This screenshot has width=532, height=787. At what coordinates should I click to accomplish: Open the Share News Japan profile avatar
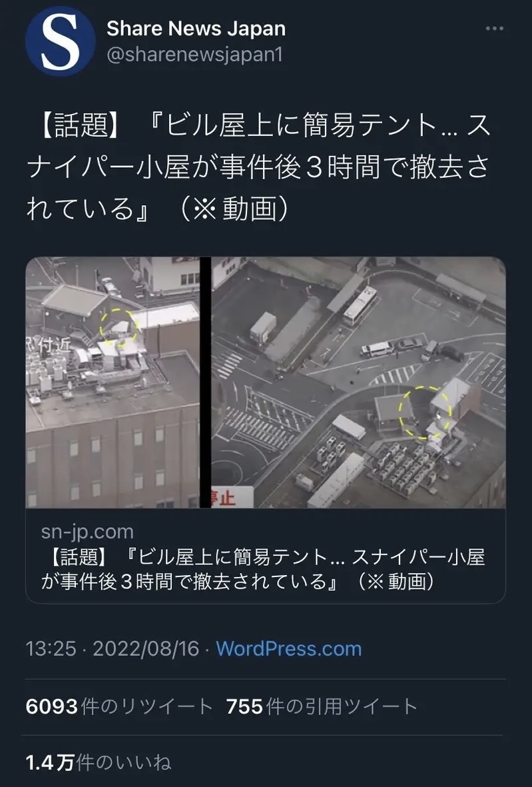(x=60, y=41)
